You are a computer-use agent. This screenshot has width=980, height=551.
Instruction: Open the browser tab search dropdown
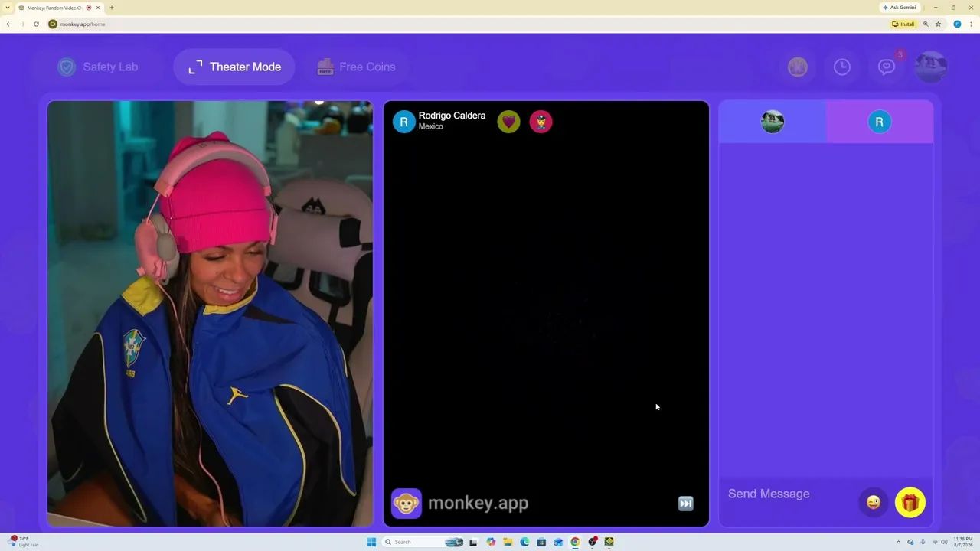click(x=8, y=8)
